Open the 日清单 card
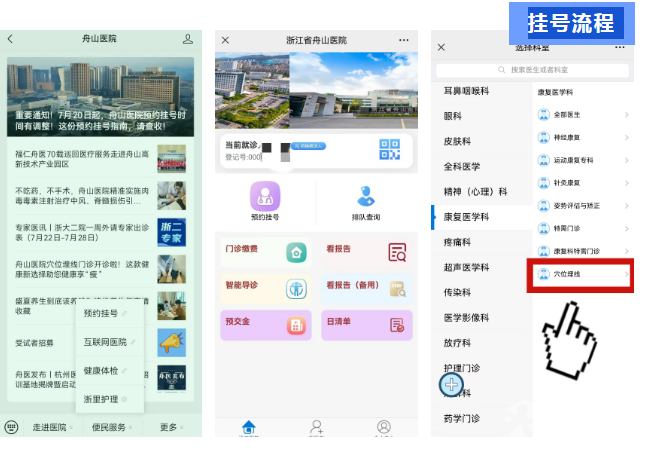The width and height of the screenshot is (662, 463). coord(366,325)
